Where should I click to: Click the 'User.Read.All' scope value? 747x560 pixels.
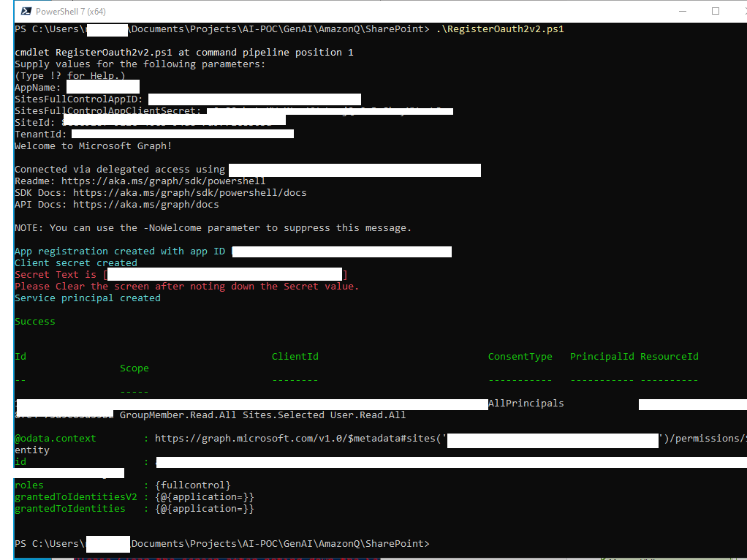pos(368,415)
